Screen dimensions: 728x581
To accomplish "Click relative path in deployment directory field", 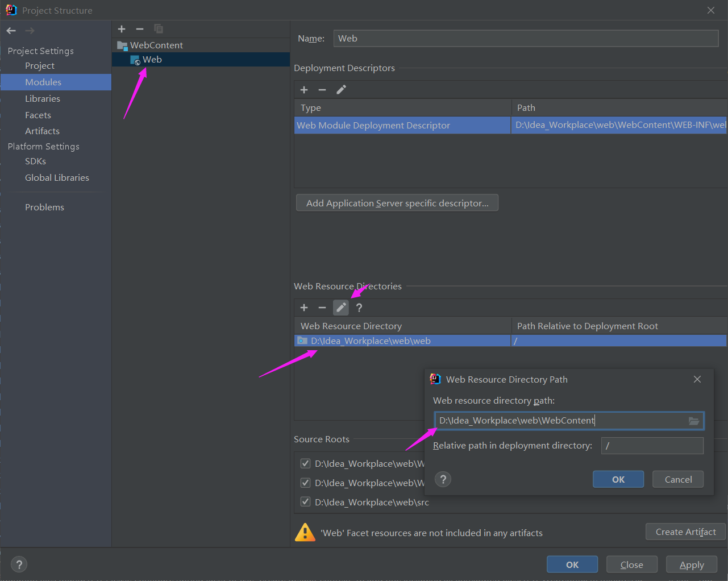I will point(652,446).
